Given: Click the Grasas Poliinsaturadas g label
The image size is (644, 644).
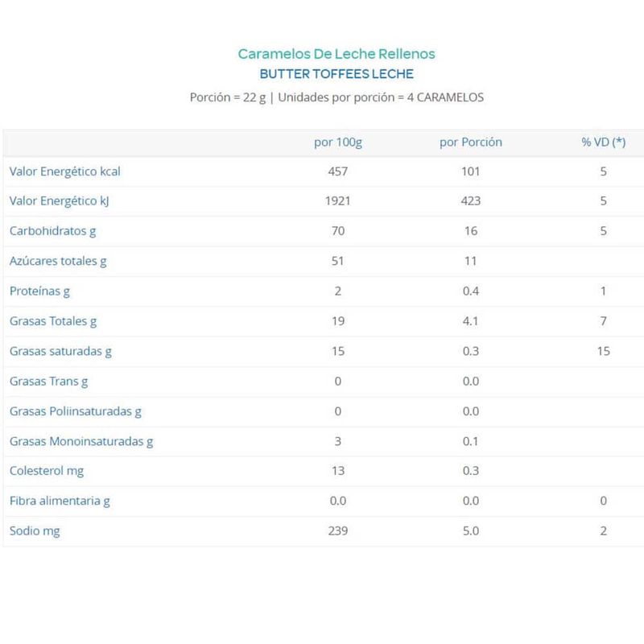Looking at the screenshot, I should (76, 411).
